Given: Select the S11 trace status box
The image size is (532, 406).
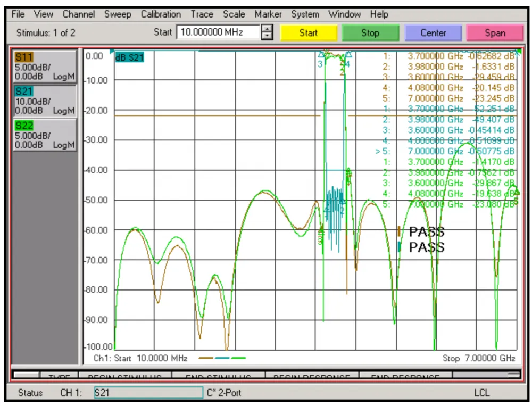Looking at the screenshot, I should [x=45, y=67].
